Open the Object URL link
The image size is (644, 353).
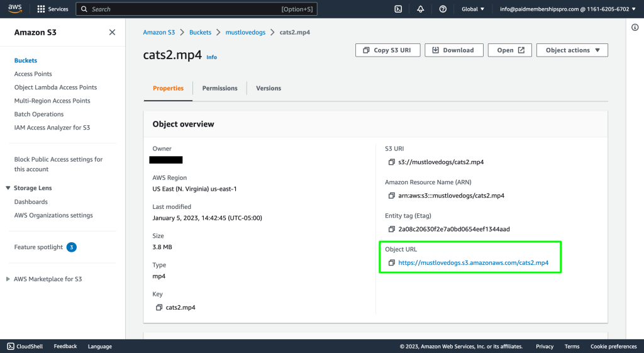[473, 262]
